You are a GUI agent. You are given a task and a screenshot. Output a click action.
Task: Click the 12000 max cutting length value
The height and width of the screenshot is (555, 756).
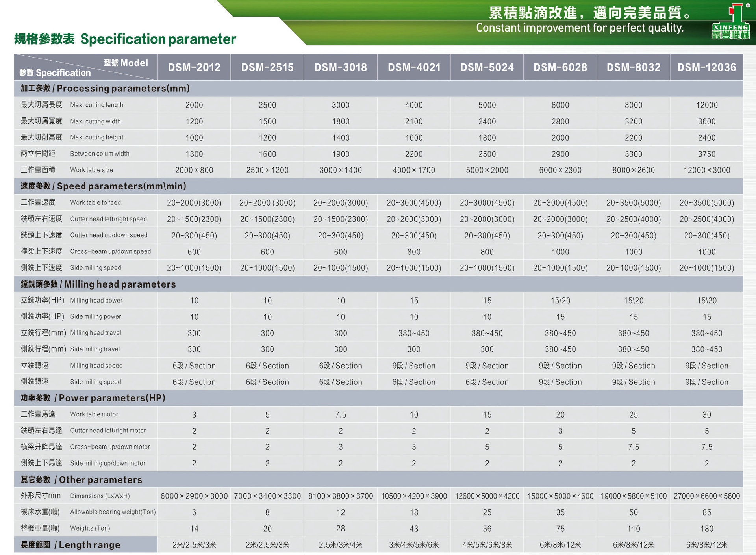click(707, 105)
